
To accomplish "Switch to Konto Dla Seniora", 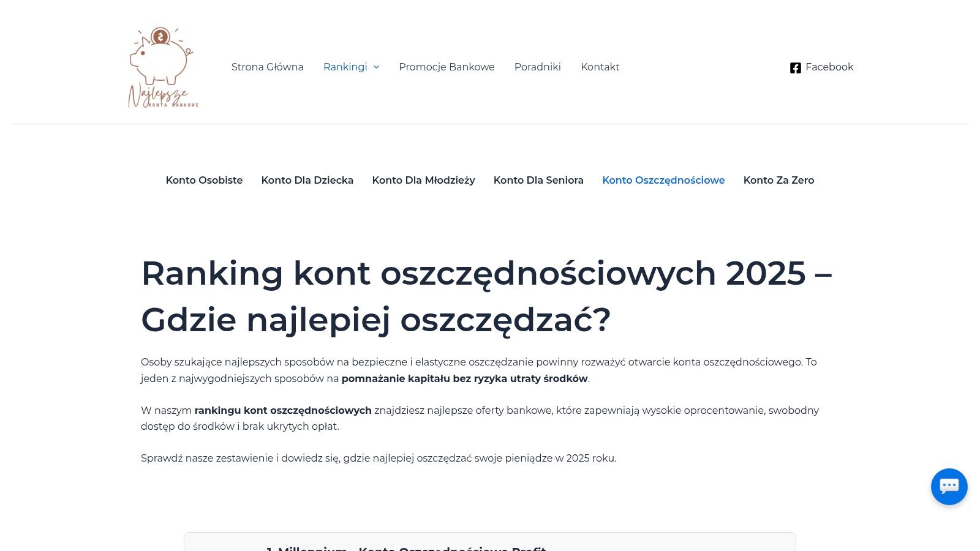I will point(538,180).
